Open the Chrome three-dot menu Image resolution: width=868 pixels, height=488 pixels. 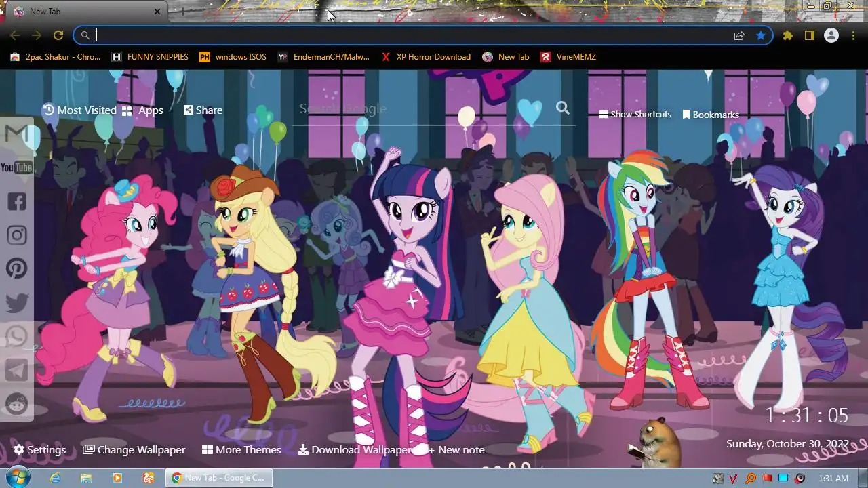coord(852,35)
